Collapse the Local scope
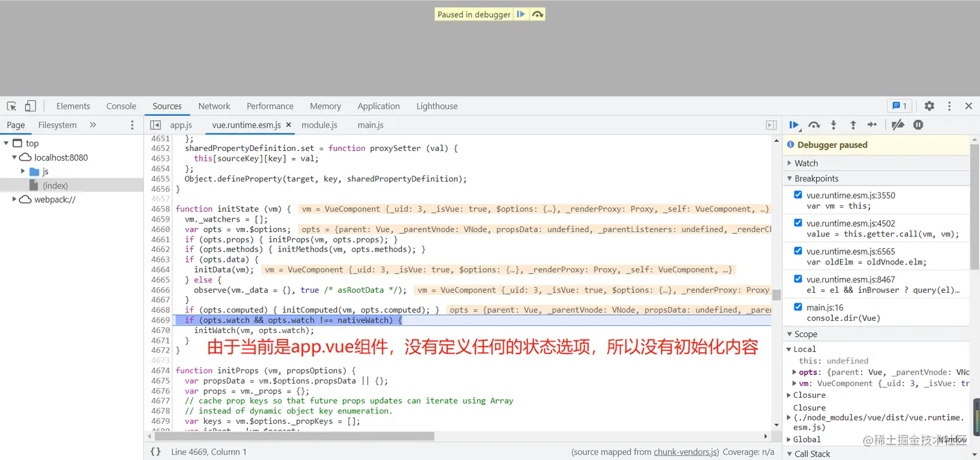This screenshot has height=460, width=980. pos(789,349)
